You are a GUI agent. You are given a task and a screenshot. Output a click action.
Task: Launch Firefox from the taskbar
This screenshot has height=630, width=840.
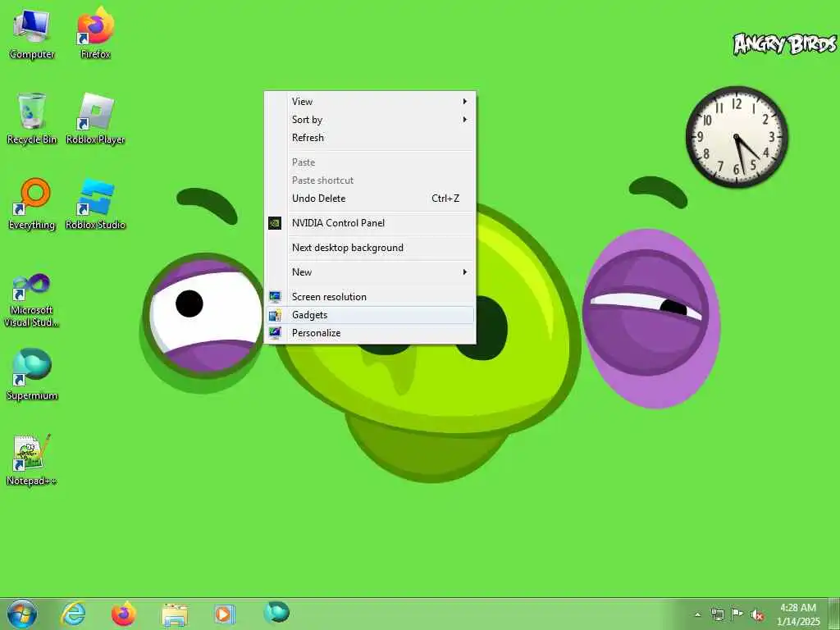pos(124,614)
